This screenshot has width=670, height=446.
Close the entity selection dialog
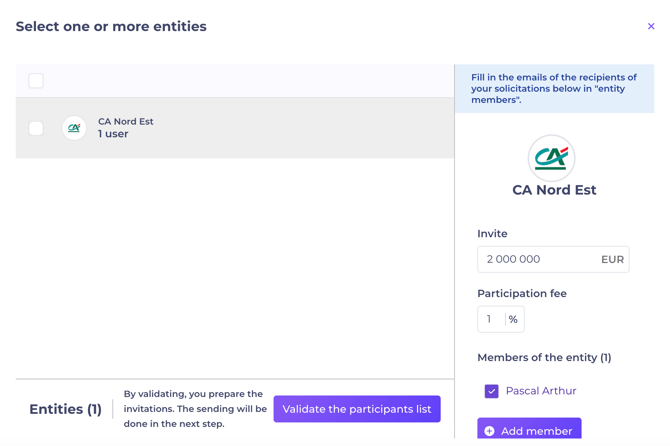[651, 27]
